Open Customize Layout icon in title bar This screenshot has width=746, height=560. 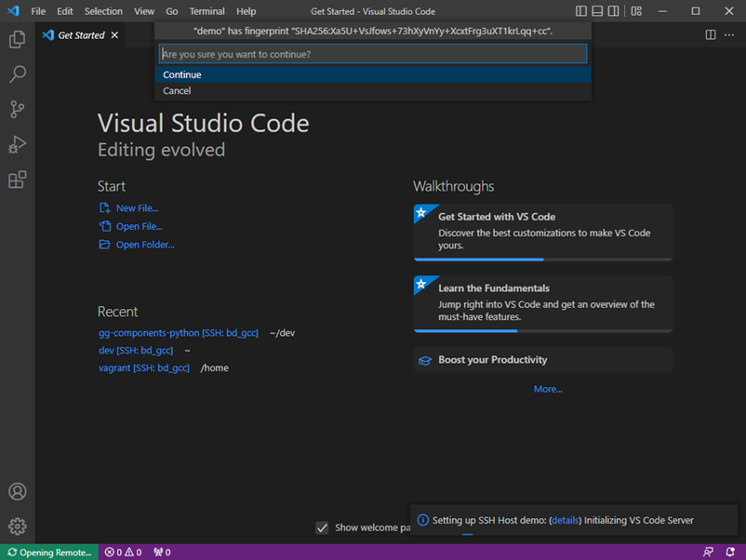[636, 11]
